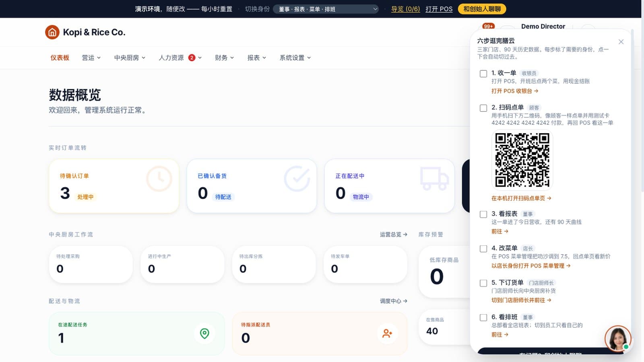Screen dimensions: 644x362
Task: Expand the 财务 menu
Action: pyautogui.click(x=224, y=58)
